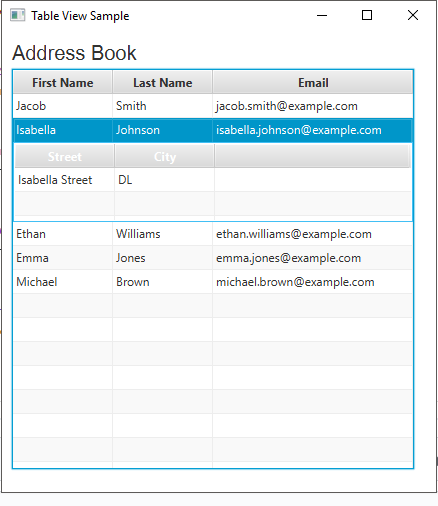Sort by the Last Name column header

(x=163, y=83)
